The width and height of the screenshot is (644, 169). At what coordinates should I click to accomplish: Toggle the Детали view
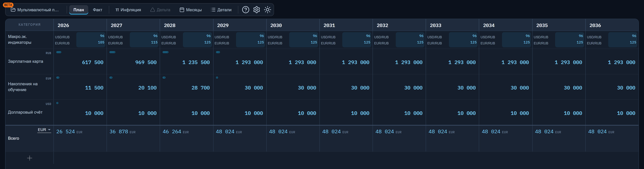[x=221, y=10]
